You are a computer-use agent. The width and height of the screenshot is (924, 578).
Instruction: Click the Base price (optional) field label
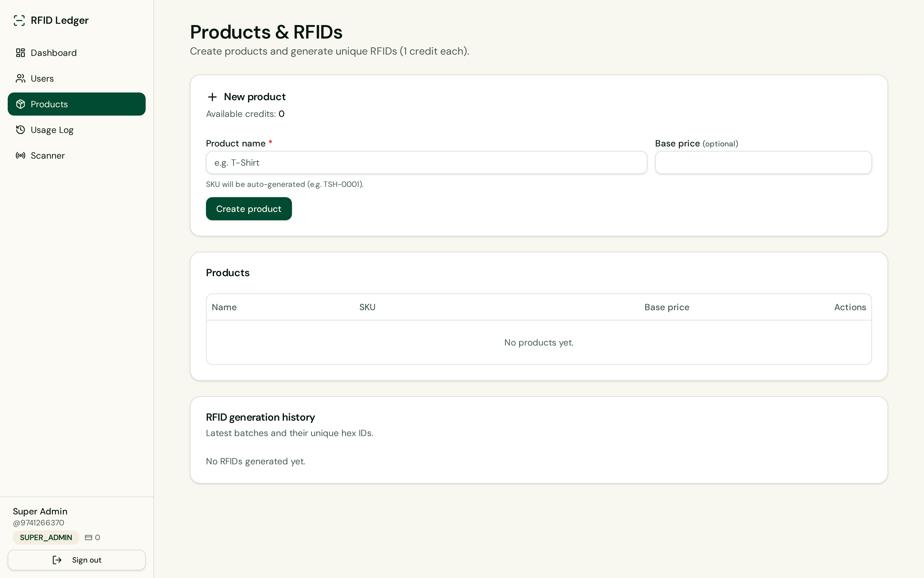point(697,144)
